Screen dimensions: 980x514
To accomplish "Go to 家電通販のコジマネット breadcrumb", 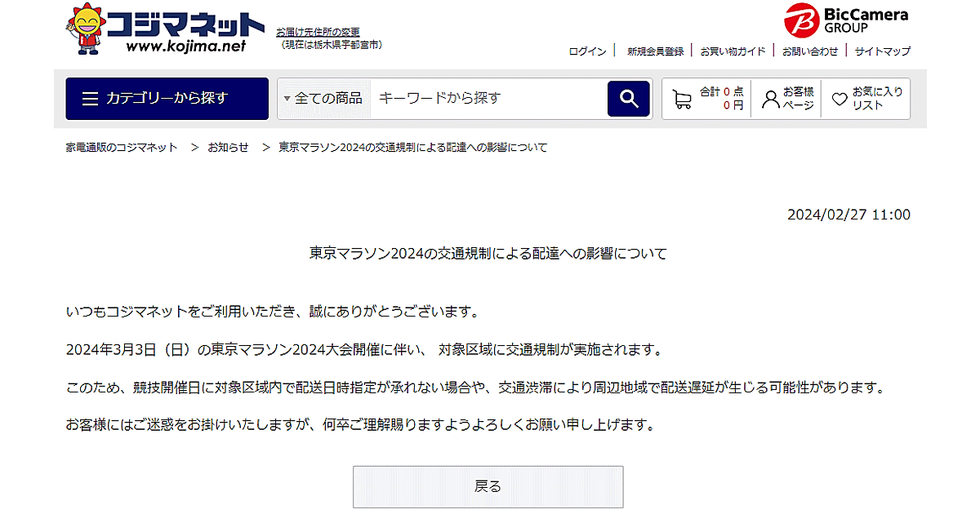I will pos(122,148).
